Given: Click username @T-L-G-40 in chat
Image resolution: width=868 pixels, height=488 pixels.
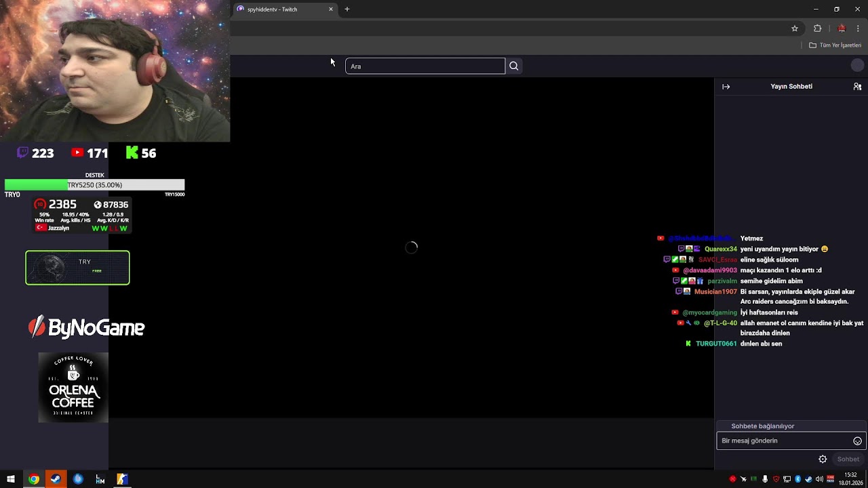Looking at the screenshot, I should pos(720,323).
